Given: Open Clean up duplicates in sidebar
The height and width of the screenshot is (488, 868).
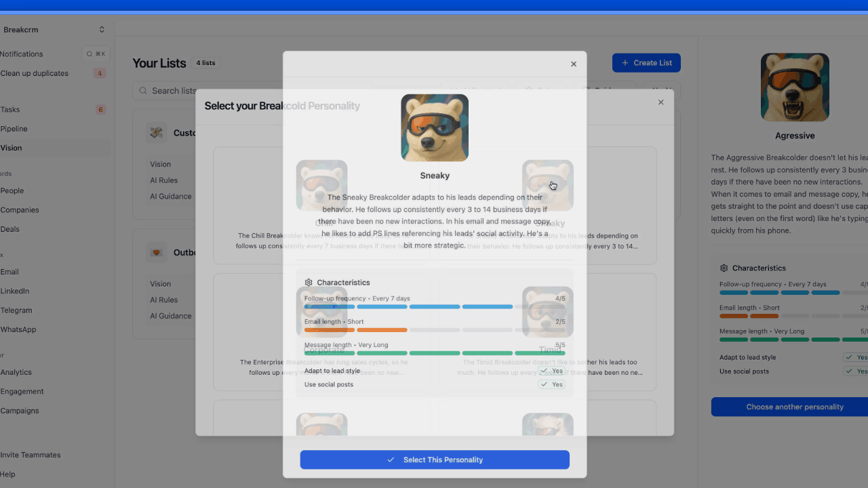Looking at the screenshot, I should (x=35, y=73).
